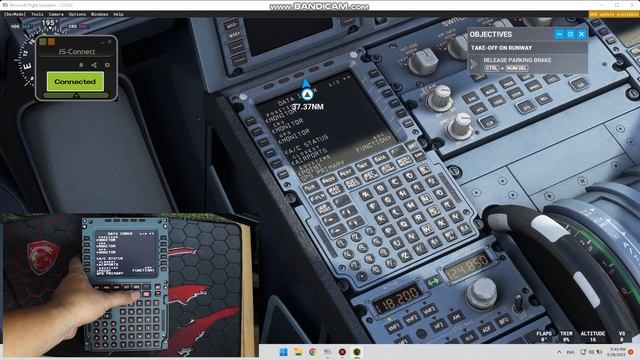Click the MCDU letter F key
Screen dimensions: 640x360
[x=373, y=206]
